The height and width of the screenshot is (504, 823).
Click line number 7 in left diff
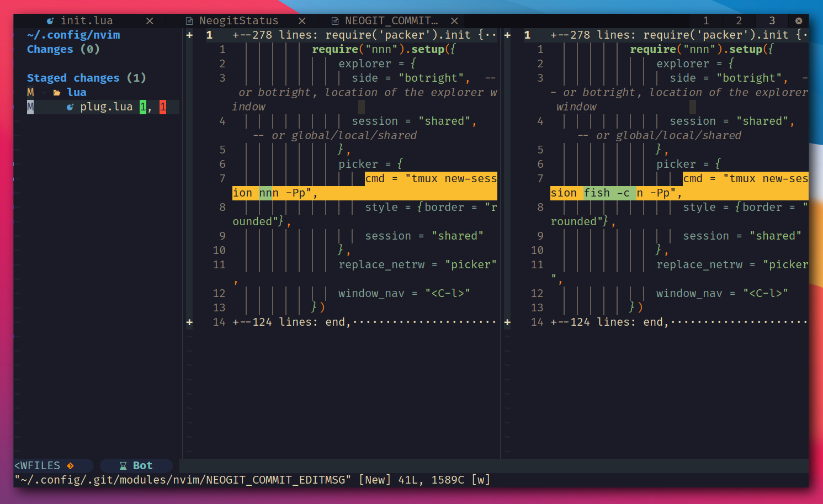click(222, 179)
